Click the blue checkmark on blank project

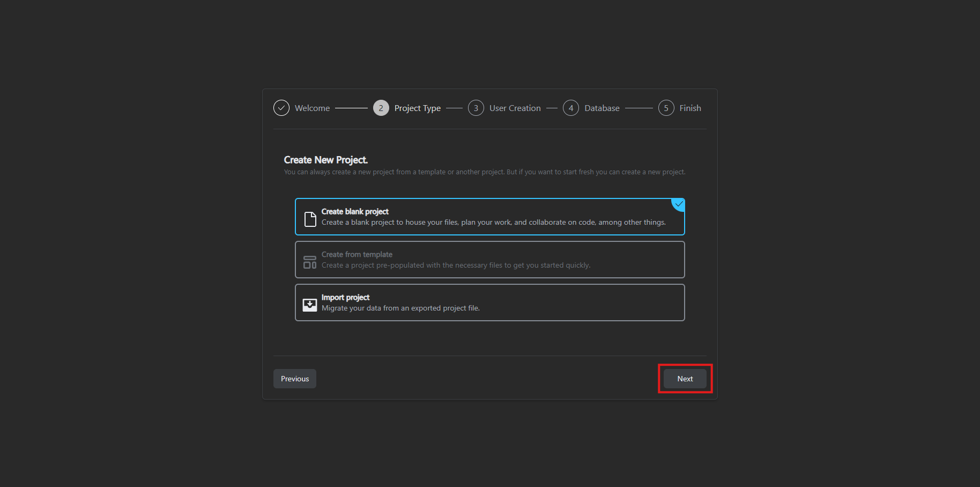coord(679,204)
